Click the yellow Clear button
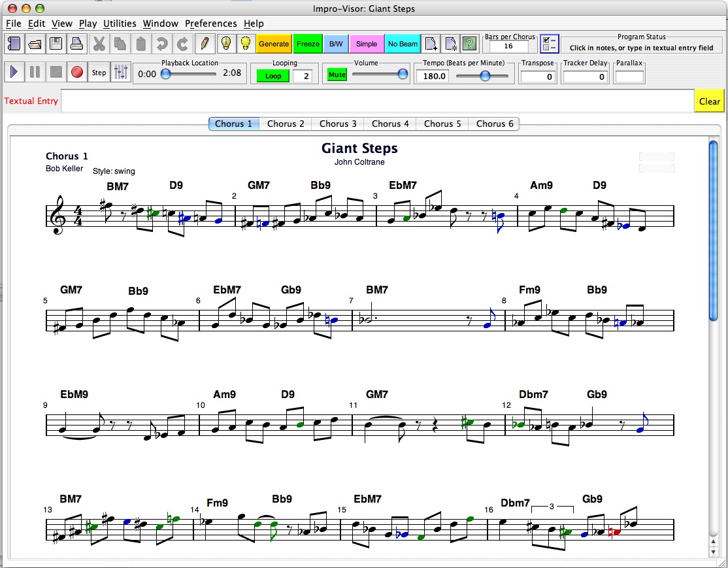The image size is (728, 568). [x=709, y=101]
